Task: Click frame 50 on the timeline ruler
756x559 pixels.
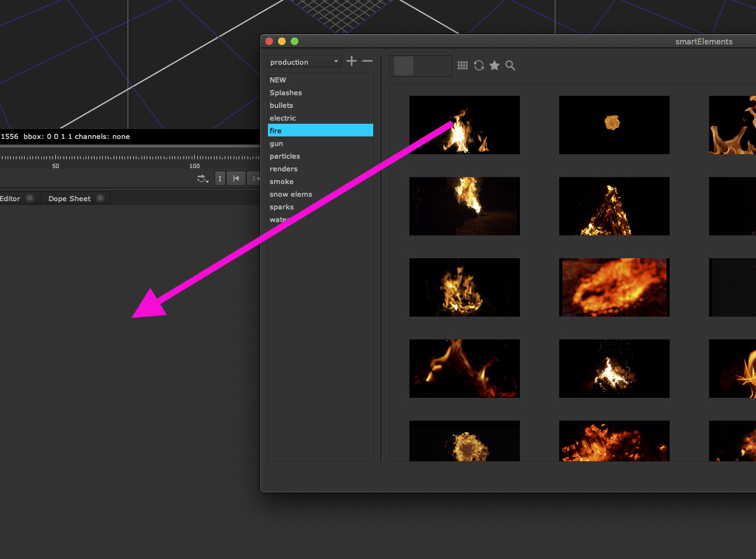Action: [56, 158]
